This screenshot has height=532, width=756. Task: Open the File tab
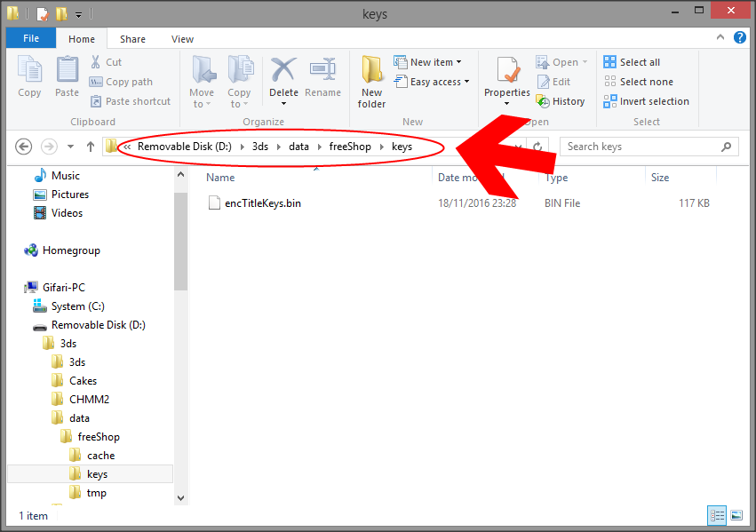coord(31,38)
